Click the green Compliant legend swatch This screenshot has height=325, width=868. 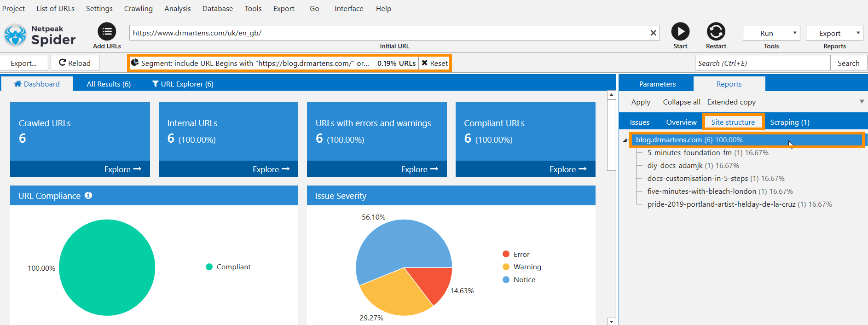pyautogui.click(x=209, y=267)
